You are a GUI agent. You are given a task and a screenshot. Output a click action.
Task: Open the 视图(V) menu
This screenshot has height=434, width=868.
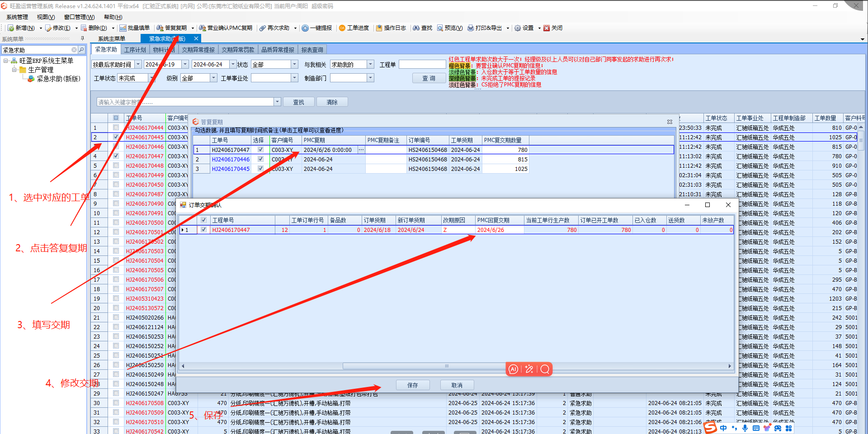[46, 17]
